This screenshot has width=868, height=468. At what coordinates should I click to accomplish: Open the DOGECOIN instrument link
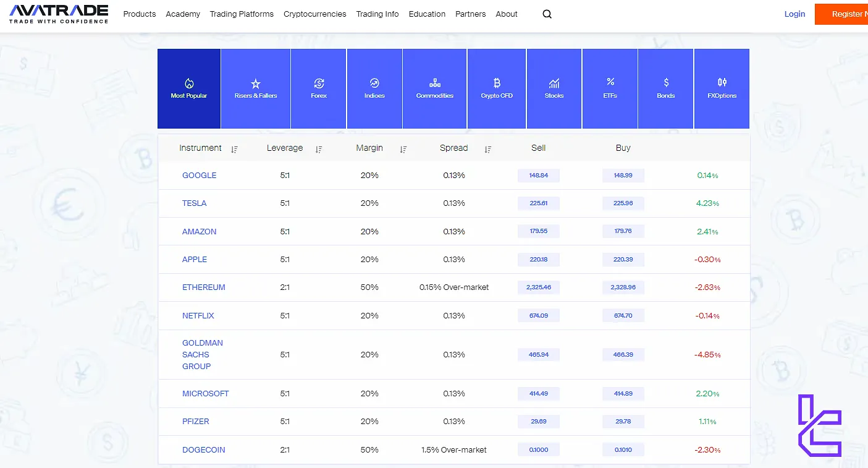click(204, 450)
